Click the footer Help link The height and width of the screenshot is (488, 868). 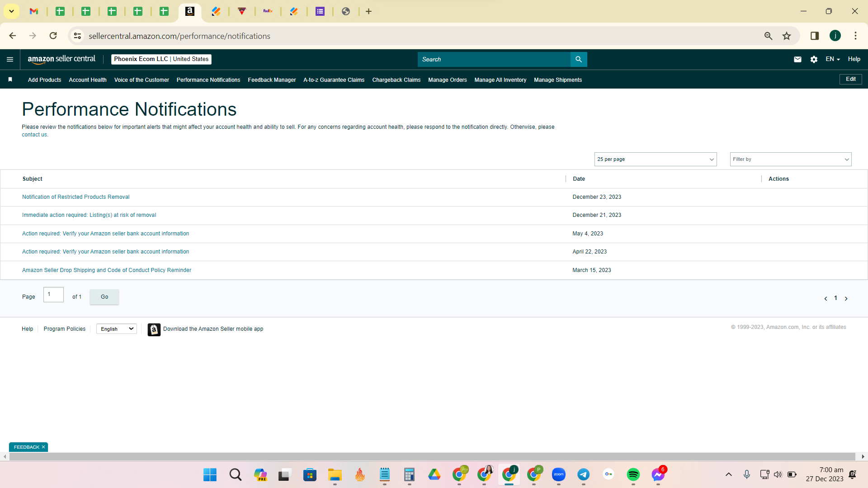tap(28, 329)
